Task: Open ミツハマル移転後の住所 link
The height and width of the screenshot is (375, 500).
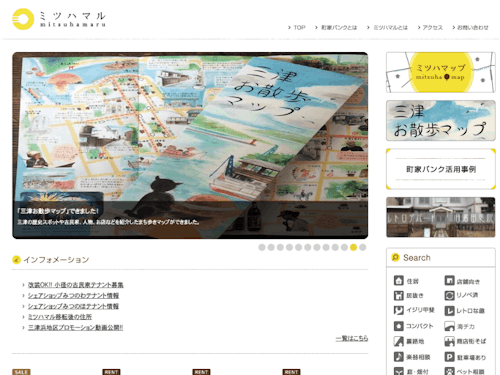Action: pos(60,317)
